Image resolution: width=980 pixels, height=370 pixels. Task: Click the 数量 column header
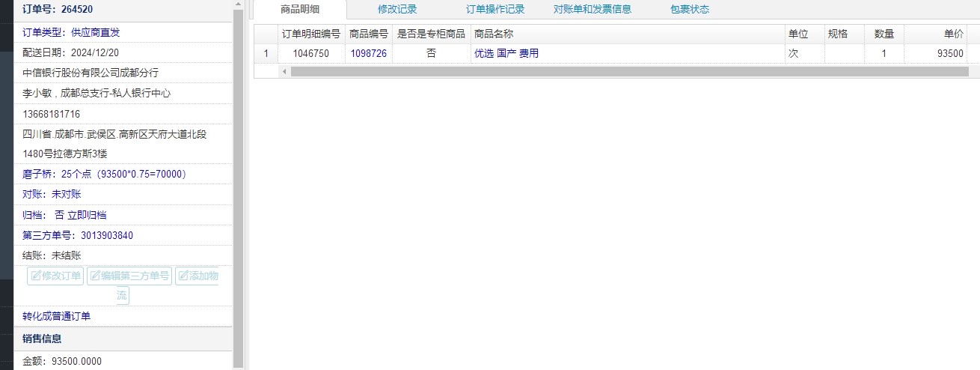tap(884, 34)
